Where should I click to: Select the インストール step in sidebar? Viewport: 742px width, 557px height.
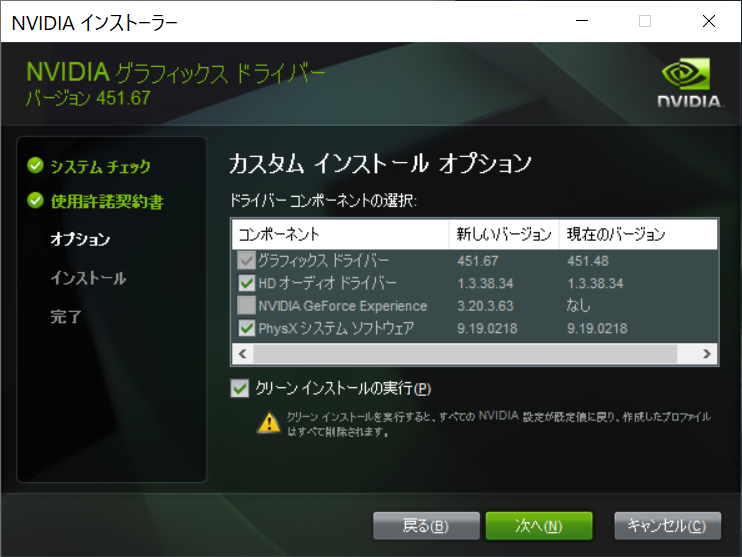88,278
